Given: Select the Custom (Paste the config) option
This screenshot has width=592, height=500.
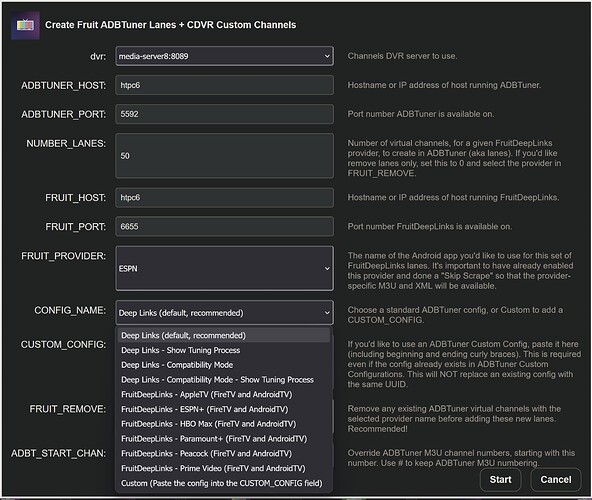Looking at the screenshot, I should tap(224, 483).
